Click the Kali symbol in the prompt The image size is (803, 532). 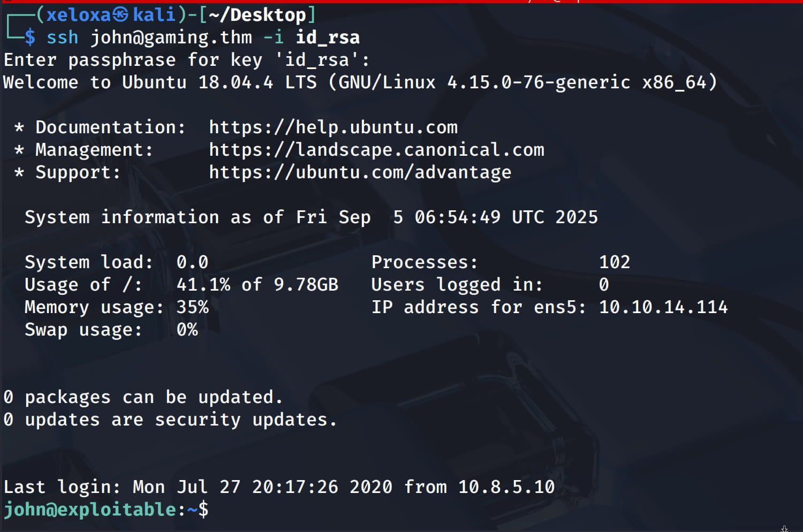[121, 15]
